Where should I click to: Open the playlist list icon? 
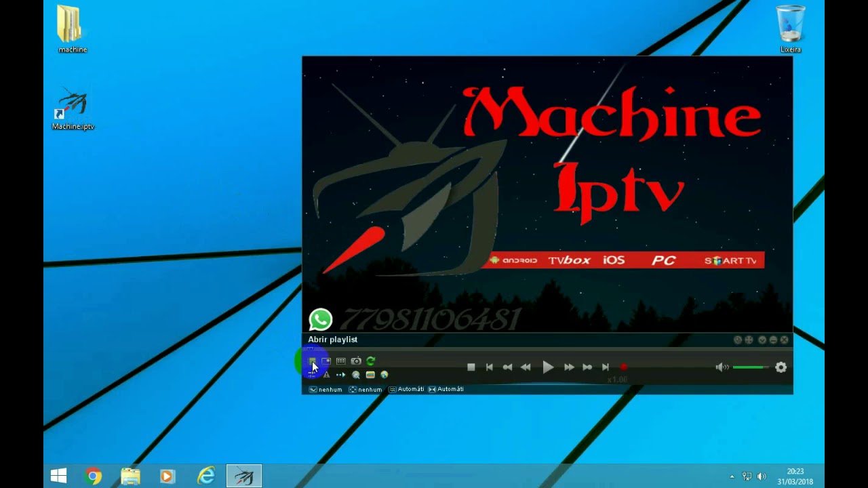pos(312,361)
